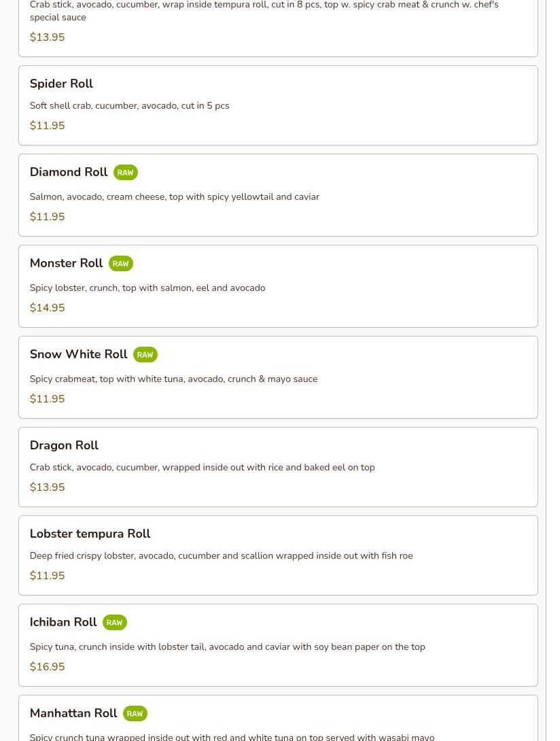Click the Lobster tempura Roll description

221,556
